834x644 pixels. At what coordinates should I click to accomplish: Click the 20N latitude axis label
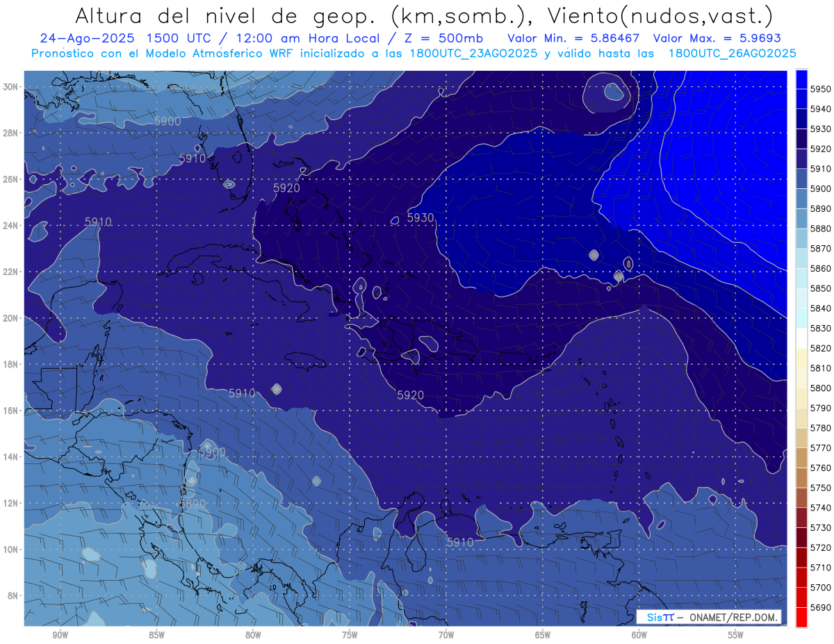coord(11,318)
